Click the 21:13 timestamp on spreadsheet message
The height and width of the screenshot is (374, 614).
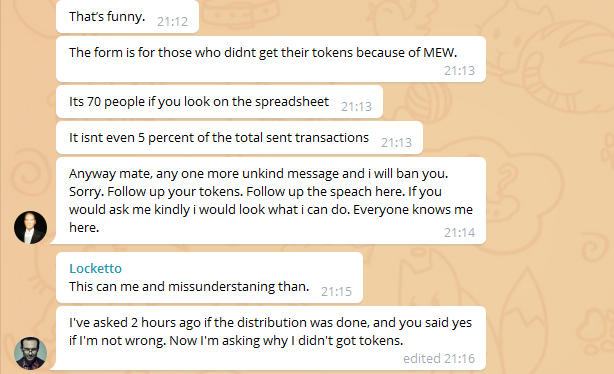[356, 107]
